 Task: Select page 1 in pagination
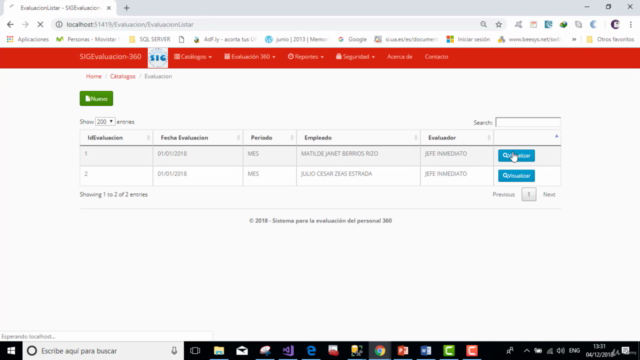[529, 194]
